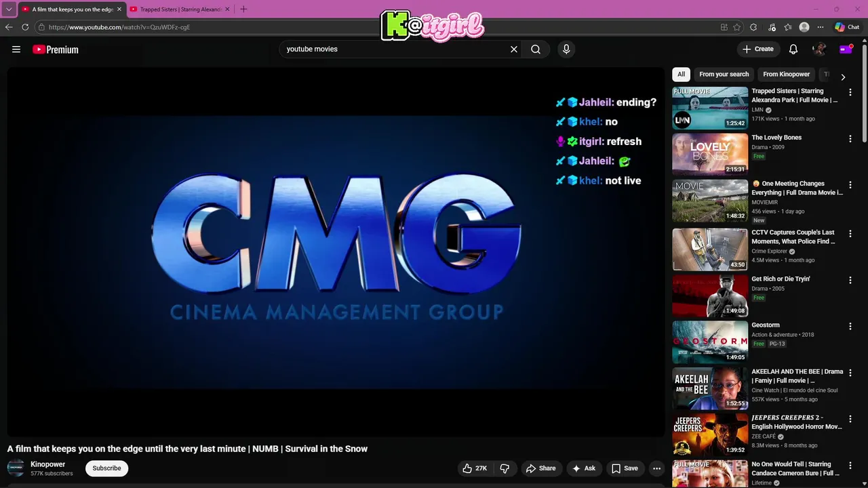868x488 pixels.
Task: Open options for The Lovely Bones
Action: tap(850, 138)
